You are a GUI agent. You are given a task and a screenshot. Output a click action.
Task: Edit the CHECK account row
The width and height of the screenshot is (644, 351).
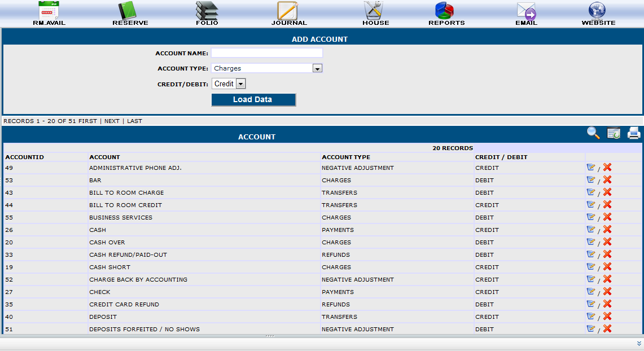590,291
